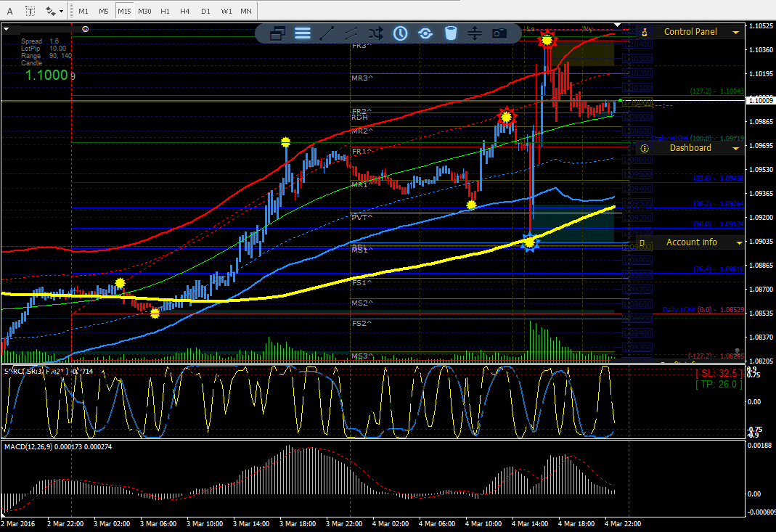Click the vertical scale split icon
This screenshot has height=532, width=776.
(x=474, y=33)
